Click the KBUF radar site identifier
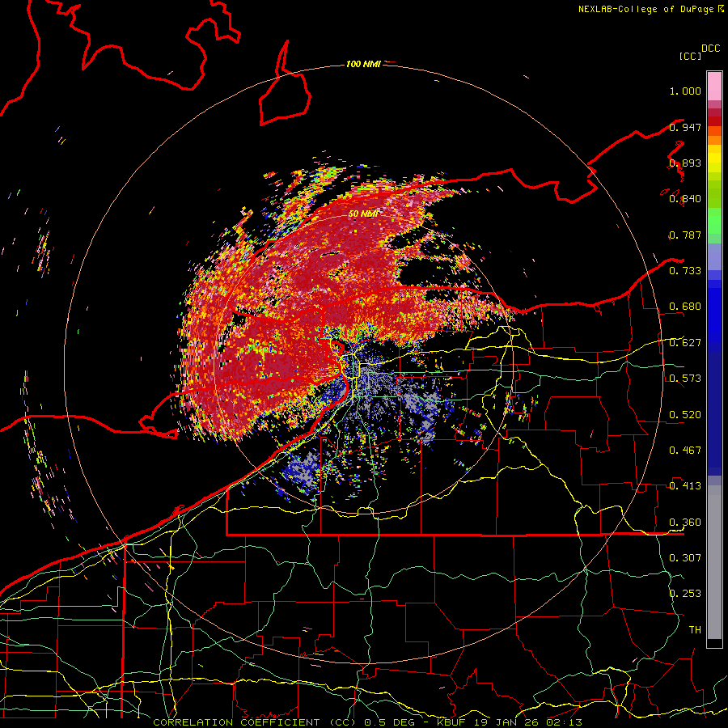Image resolution: width=728 pixels, height=728 pixels. pyautogui.click(x=452, y=722)
